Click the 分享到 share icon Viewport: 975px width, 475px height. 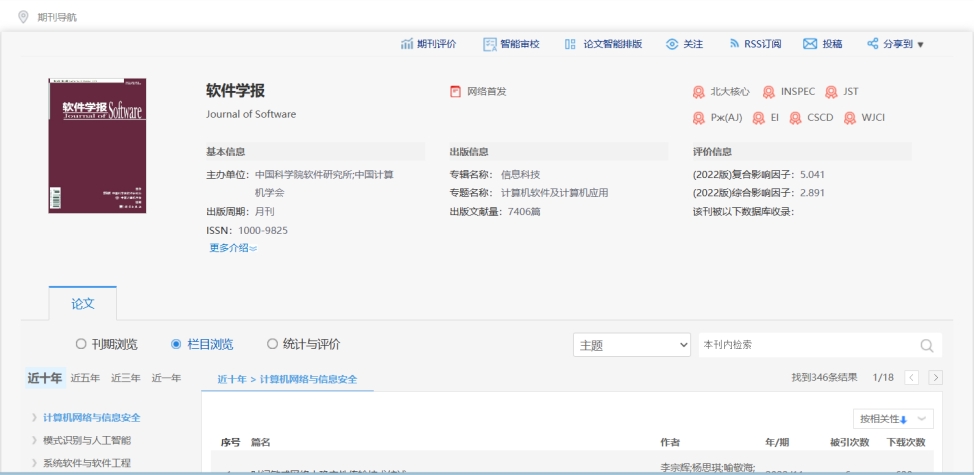pyautogui.click(x=873, y=44)
